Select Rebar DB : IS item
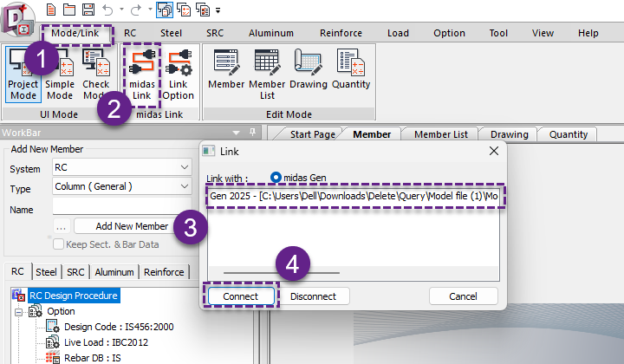Image resolution: width=624 pixels, height=364 pixels. [93, 358]
